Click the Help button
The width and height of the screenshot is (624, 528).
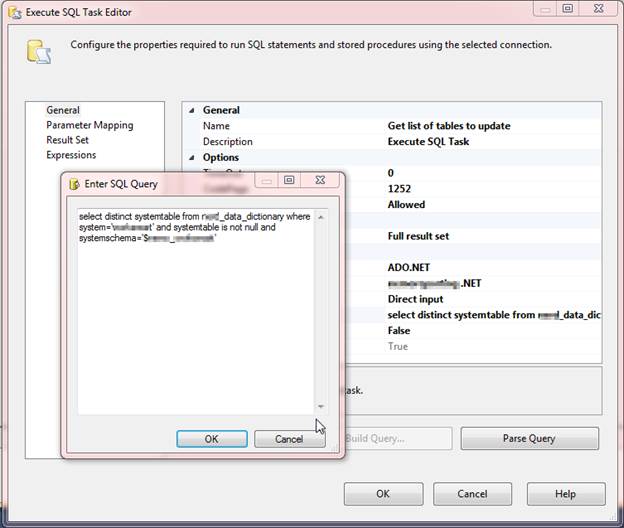(565, 494)
